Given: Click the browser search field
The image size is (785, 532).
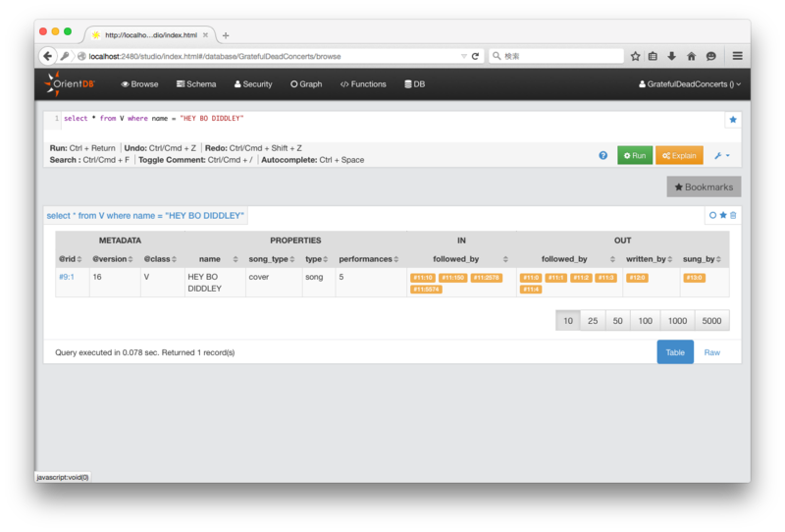Looking at the screenshot, I should point(555,56).
